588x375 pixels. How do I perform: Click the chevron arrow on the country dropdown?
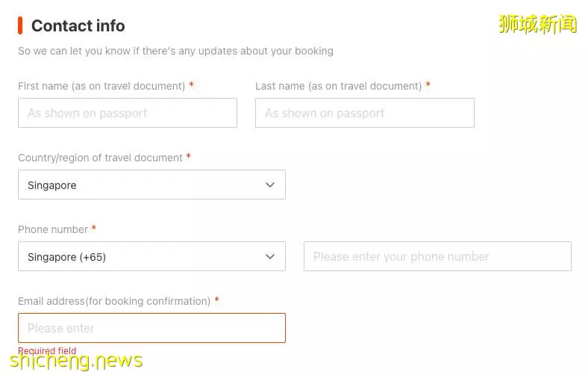(x=270, y=185)
